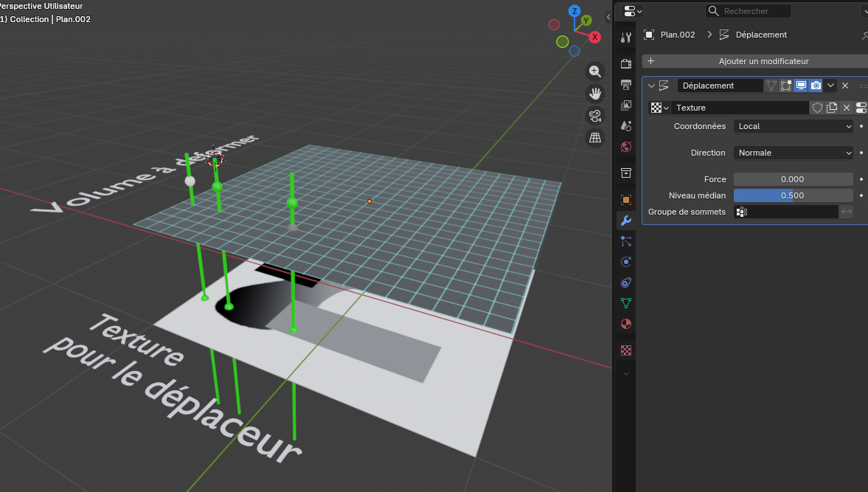Viewport: 868px width, 492px height.
Task: Open the Object Data properties tab
Action: click(x=626, y=302)
